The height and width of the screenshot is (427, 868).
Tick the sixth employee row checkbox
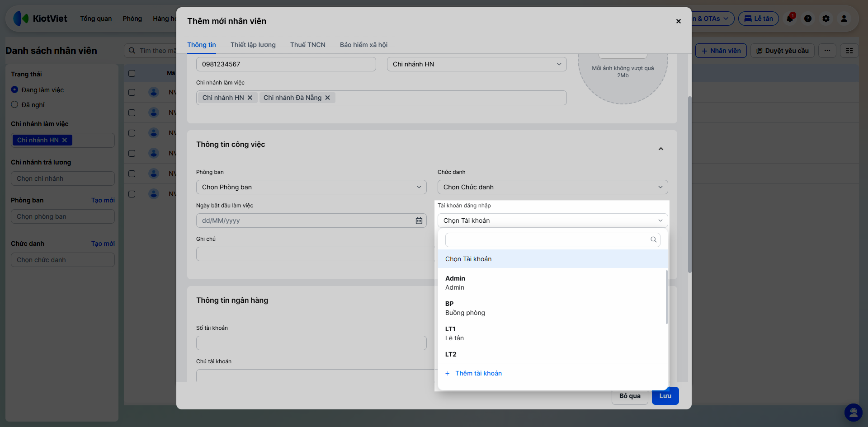pyautogui.click(x=132, y=194)
